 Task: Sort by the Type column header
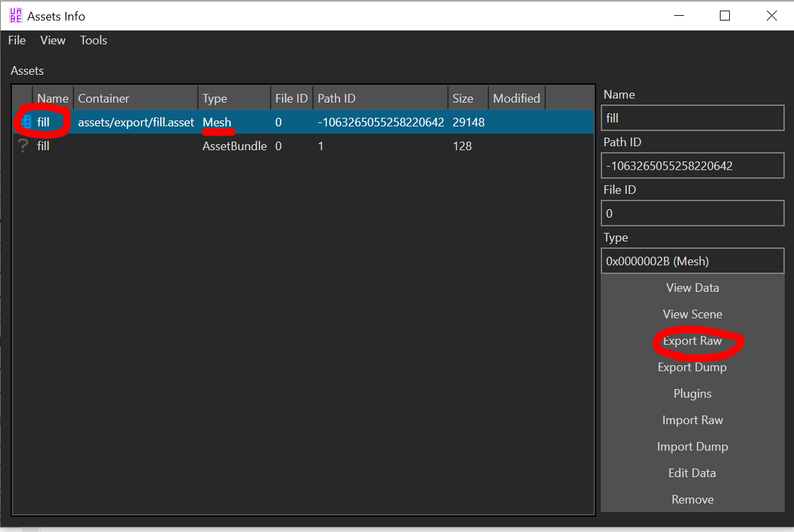point(234,99)
